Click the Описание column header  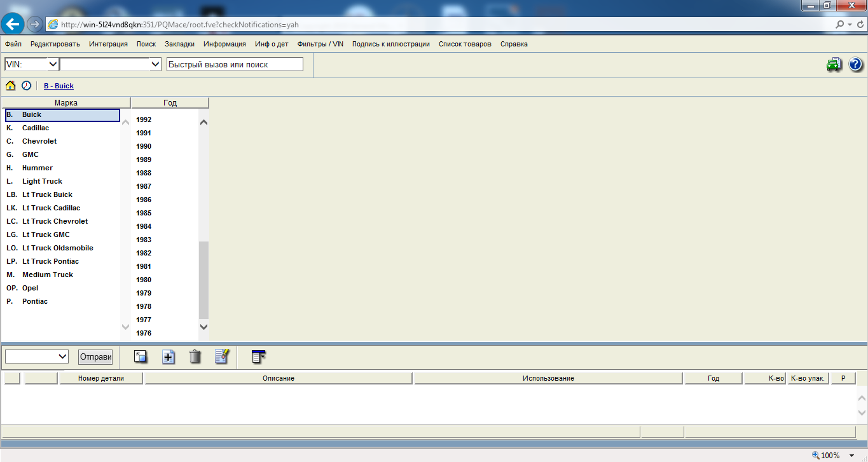pyautogui.click(x=279, y=378)
